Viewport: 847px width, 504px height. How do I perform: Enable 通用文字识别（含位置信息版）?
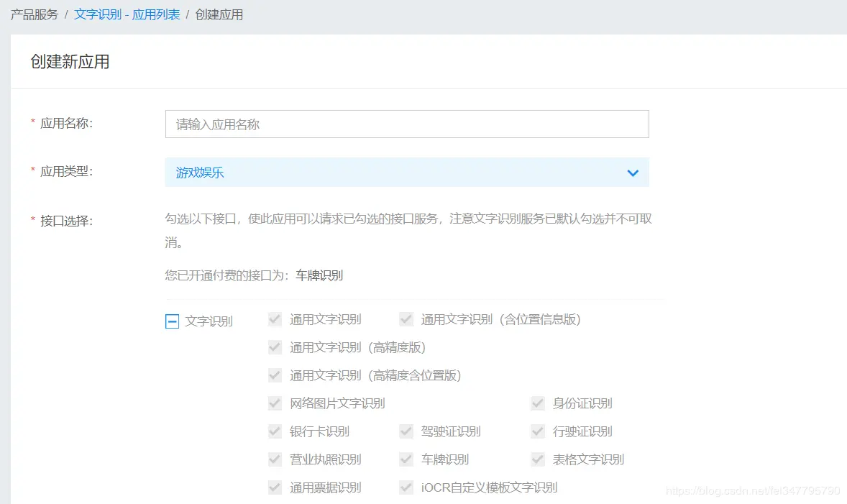406,319
